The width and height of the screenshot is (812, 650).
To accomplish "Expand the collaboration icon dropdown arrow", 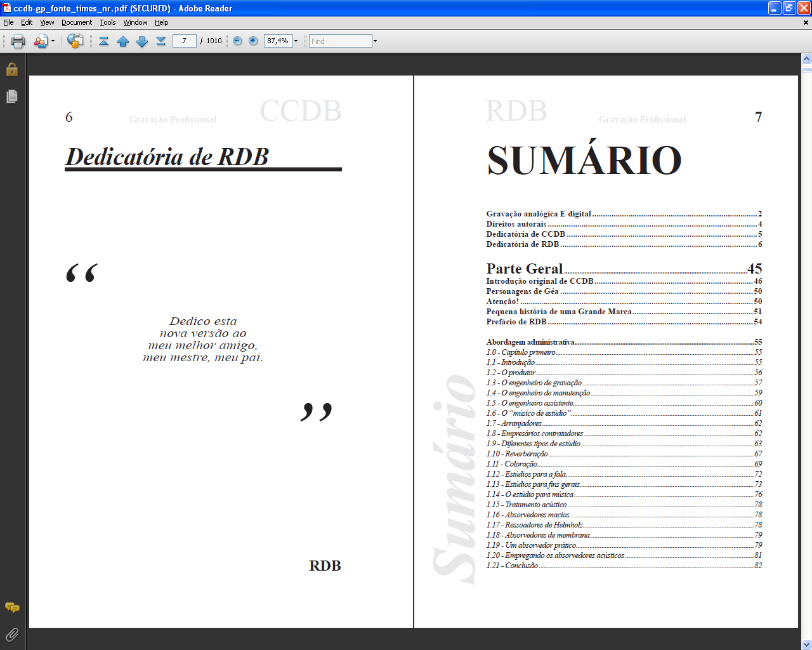I will tap(53, 41).
